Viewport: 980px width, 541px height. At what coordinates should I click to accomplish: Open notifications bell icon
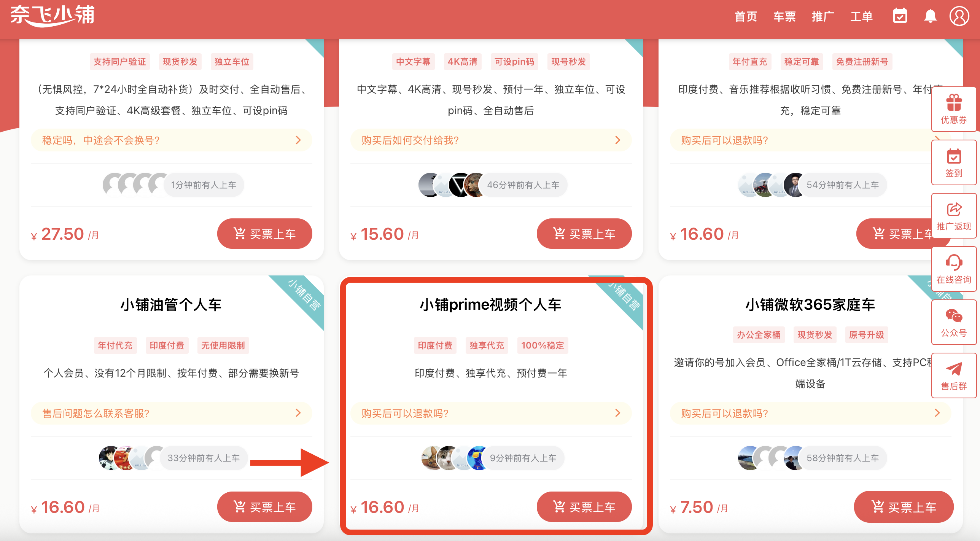pos(930,16)
